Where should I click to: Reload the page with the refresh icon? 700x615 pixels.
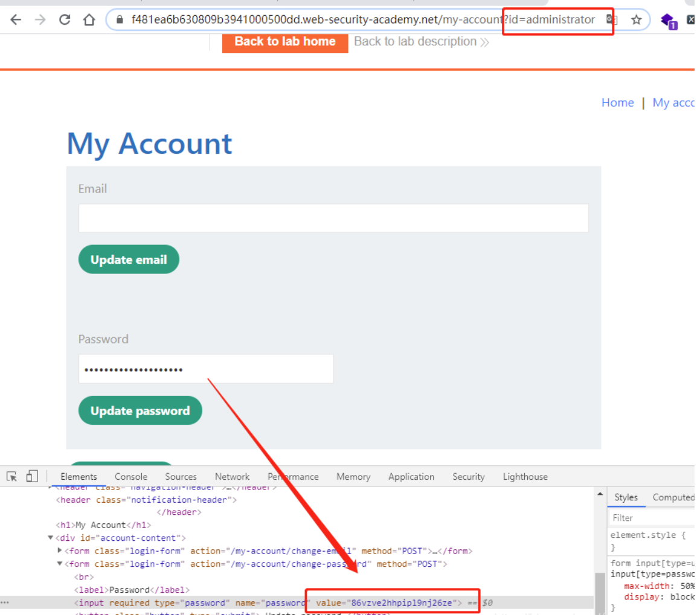pos(65,20)
